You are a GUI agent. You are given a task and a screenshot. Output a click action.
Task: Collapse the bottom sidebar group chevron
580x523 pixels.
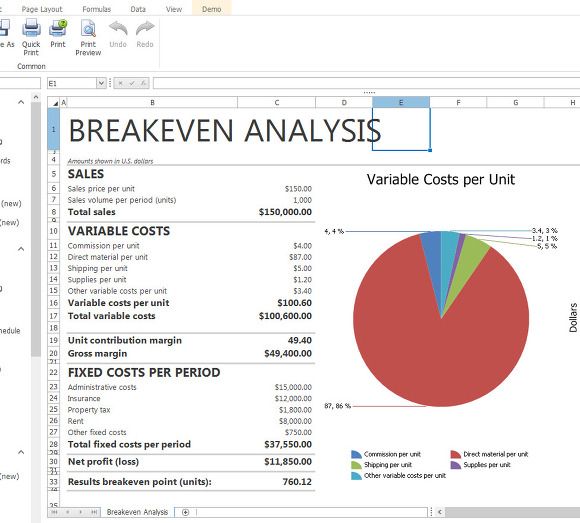pos(21,452)
